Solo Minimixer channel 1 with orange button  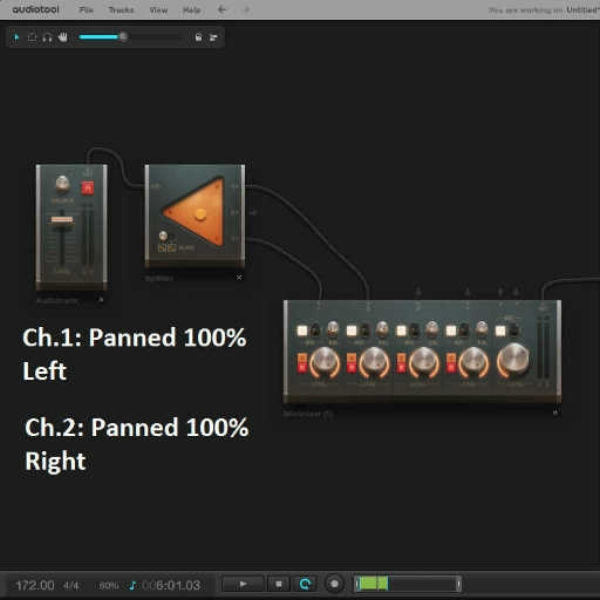point(302,358)
